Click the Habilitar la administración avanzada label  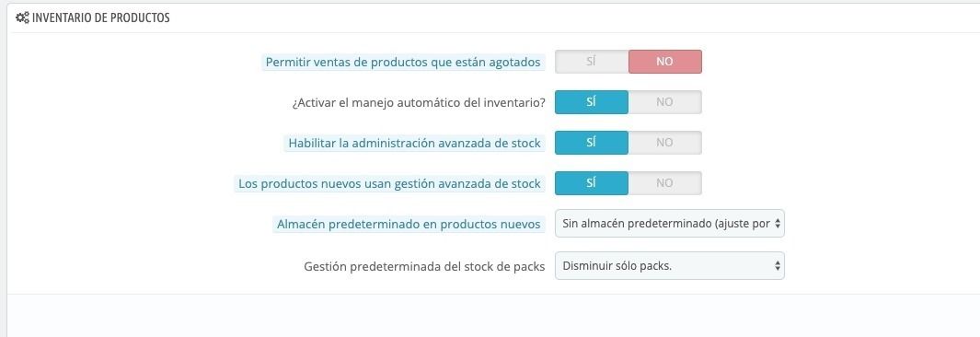414,143
